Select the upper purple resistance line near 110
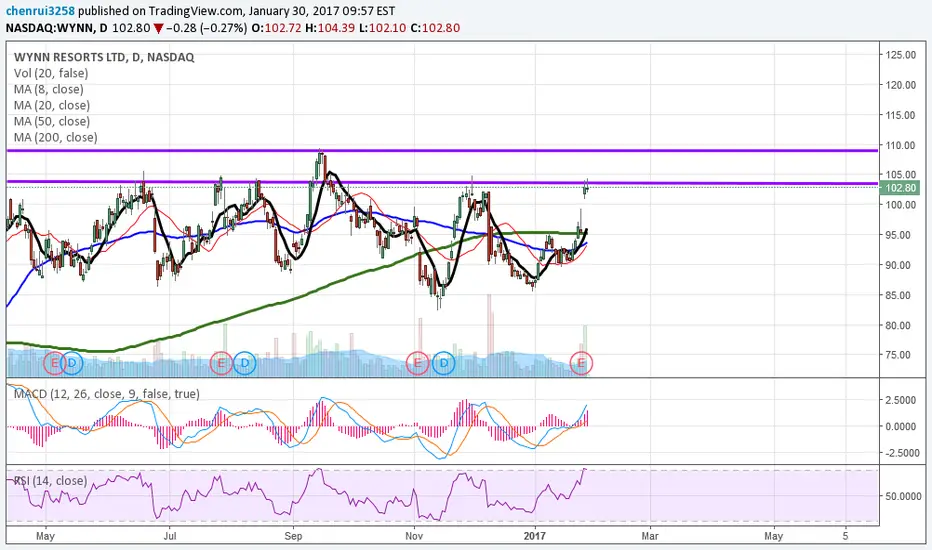932x550 pixels. point(442,150)
